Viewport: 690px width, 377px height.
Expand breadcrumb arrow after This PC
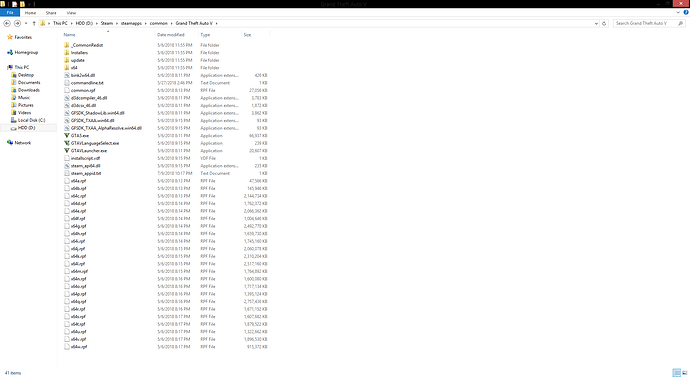tap(72, 23)
